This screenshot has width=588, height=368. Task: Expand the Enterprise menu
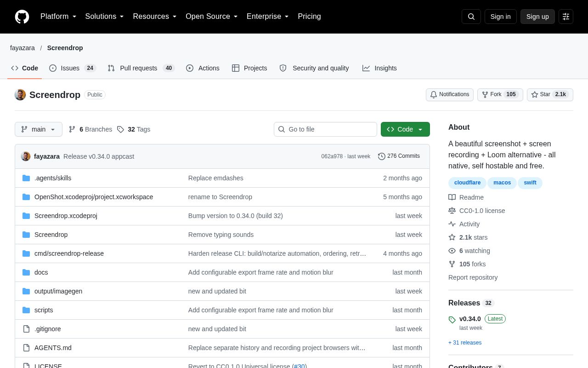268,17
